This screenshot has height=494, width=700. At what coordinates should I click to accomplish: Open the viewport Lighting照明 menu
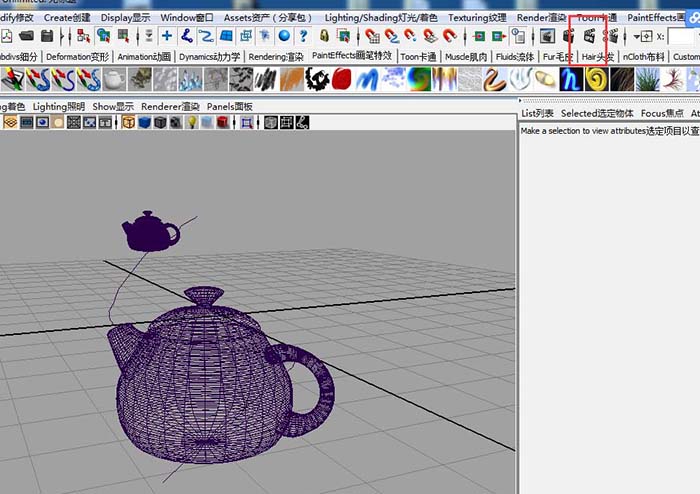tap(58, 107)
